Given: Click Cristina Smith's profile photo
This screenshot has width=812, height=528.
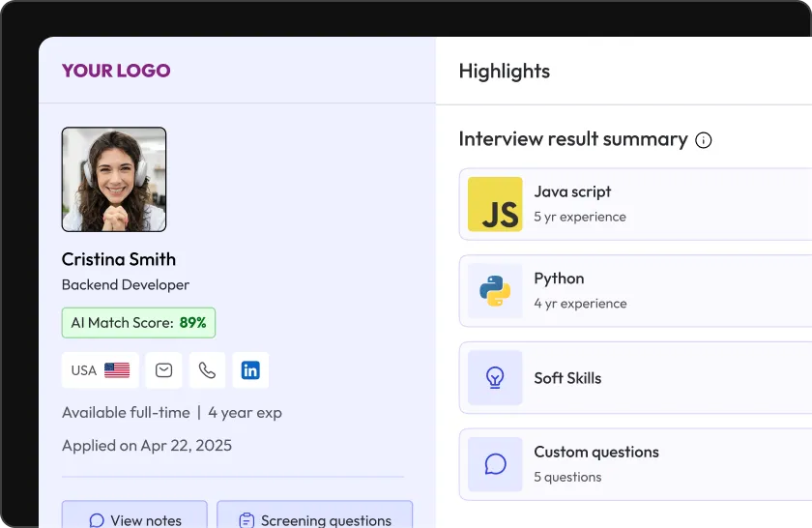Looking at the screenshot, I should click(x=114, y=179).
